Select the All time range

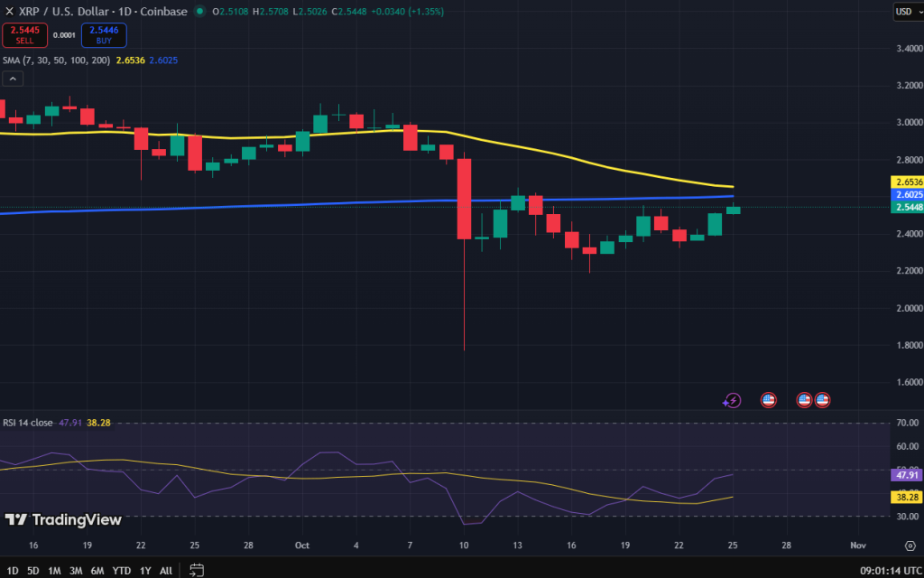coord(166,571)
